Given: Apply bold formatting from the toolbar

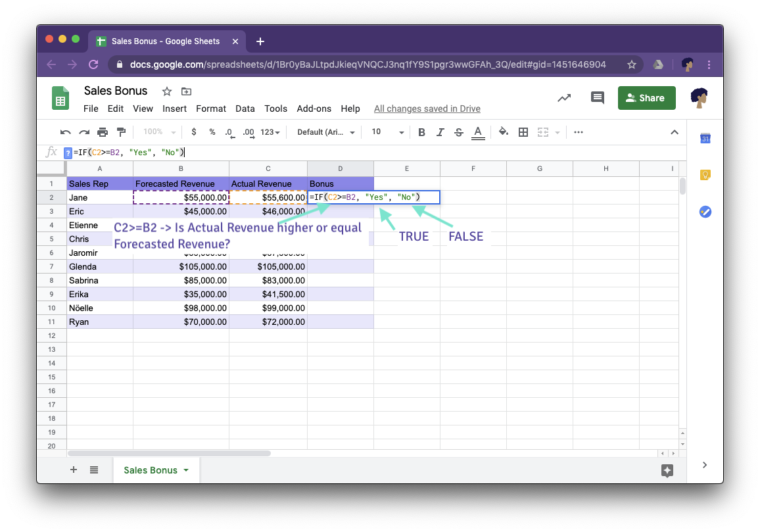Looking at the screenshot, I should tap(421, 132).
